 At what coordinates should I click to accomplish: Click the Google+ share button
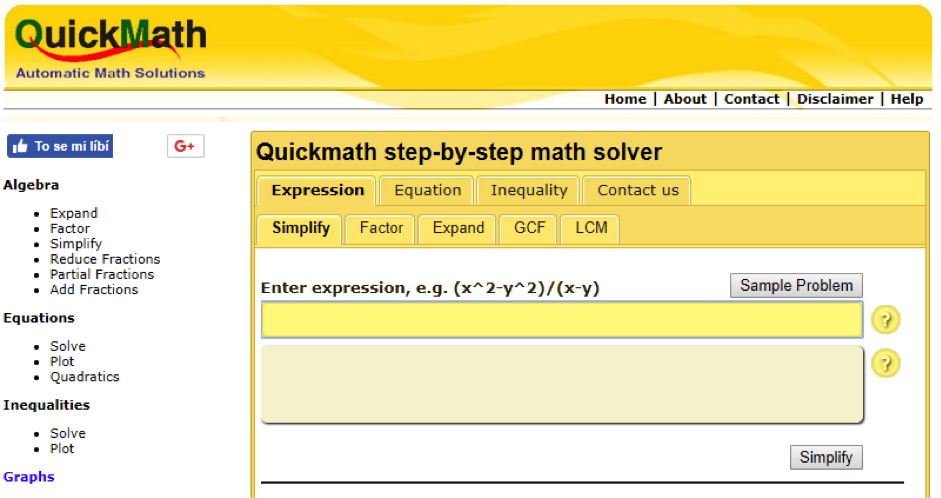[x=185, y=146]
